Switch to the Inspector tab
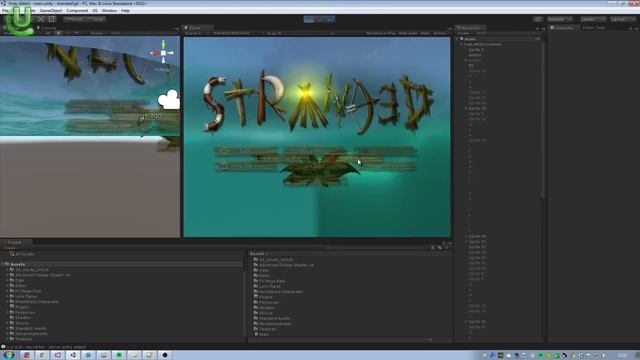 (563, 28)
